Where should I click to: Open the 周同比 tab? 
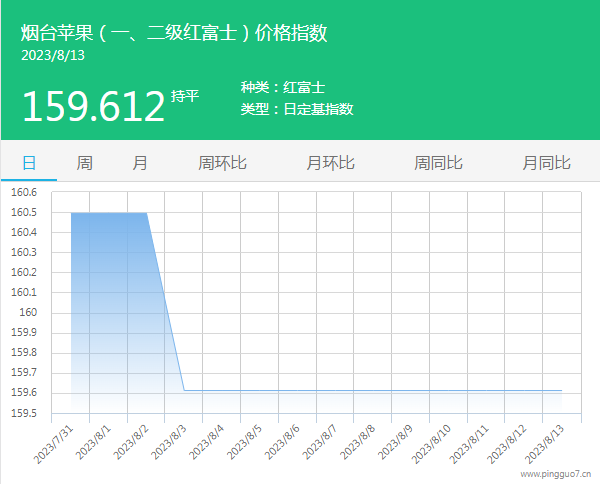438,163
